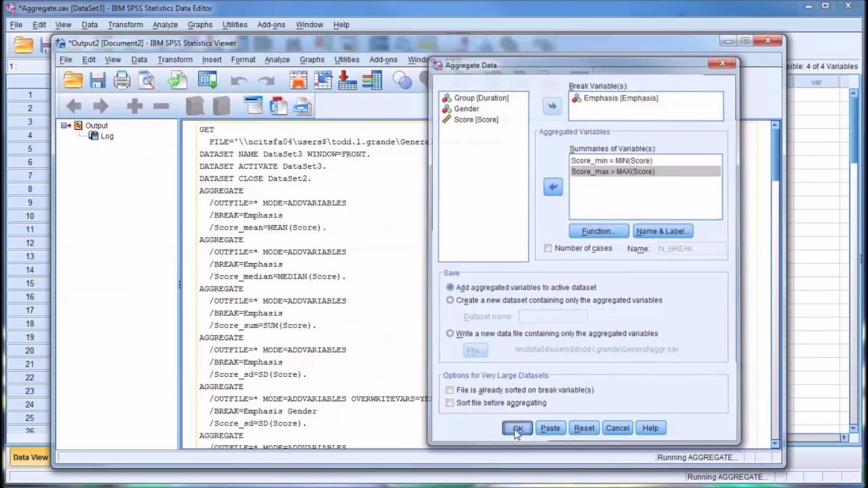Select Write a new data file option
868x488 pixels.
tap(450, 333)
